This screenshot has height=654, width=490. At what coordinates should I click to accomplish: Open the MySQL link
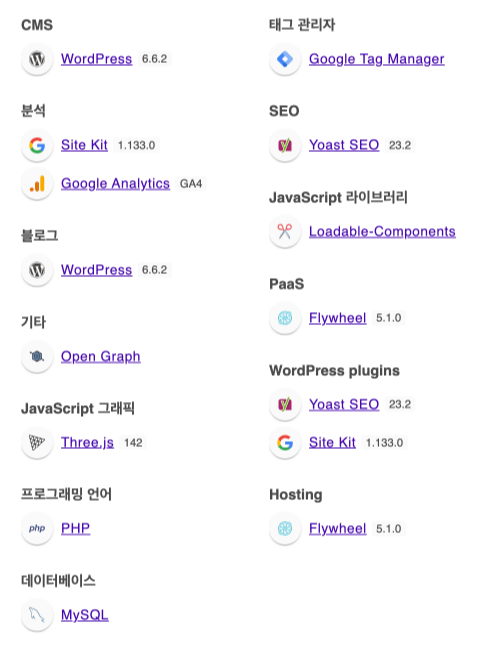(x=85, y=615)
